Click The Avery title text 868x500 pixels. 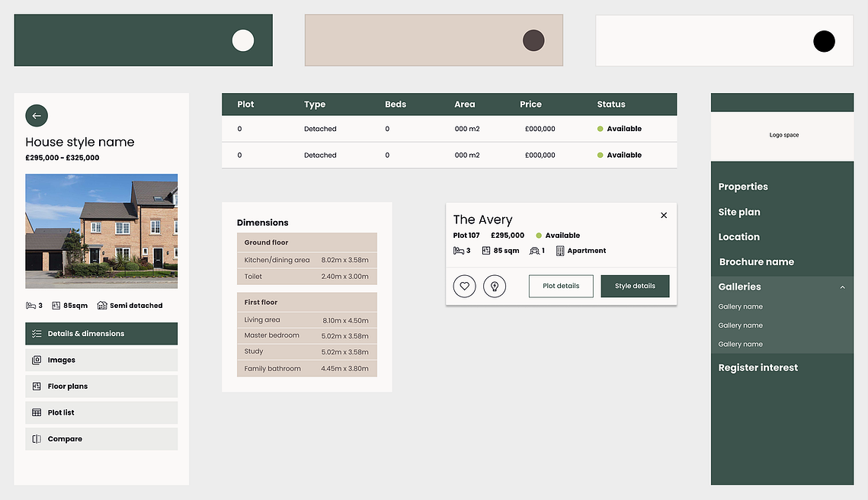(482, 220)
